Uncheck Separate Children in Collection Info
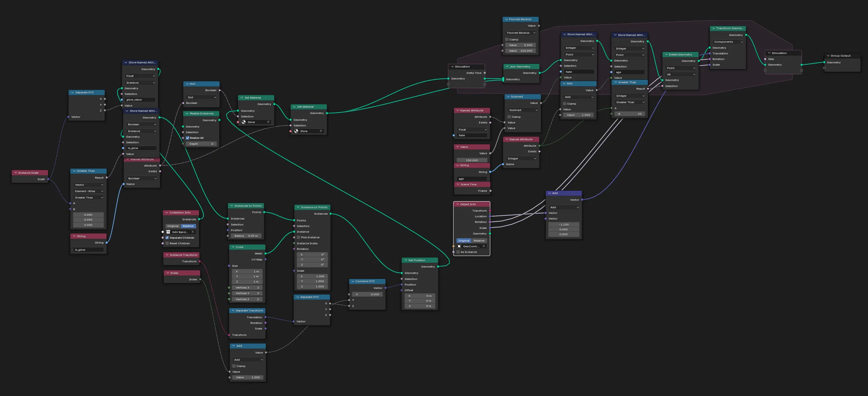The width and height of the screenshot is (868, 396). pyautogui.click(x=167, y=238)
